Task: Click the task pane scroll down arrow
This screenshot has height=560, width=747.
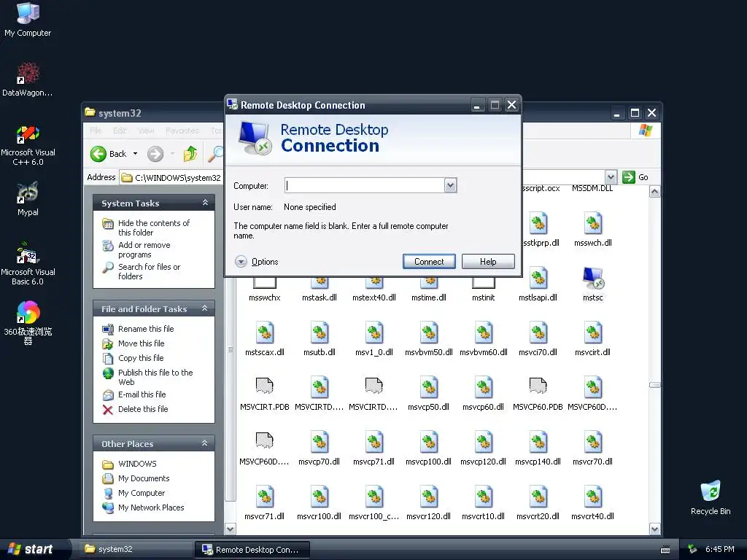Action: 230,529
